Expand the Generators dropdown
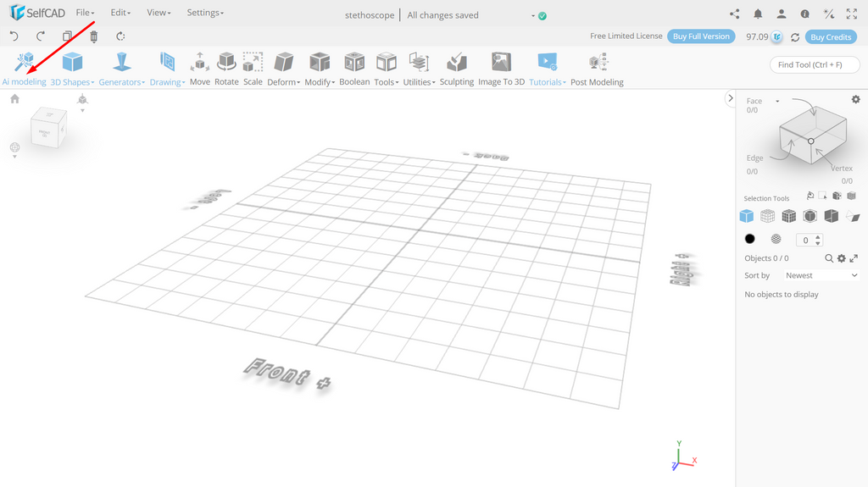This screenshot has height=487, width=868. (122, 69)
